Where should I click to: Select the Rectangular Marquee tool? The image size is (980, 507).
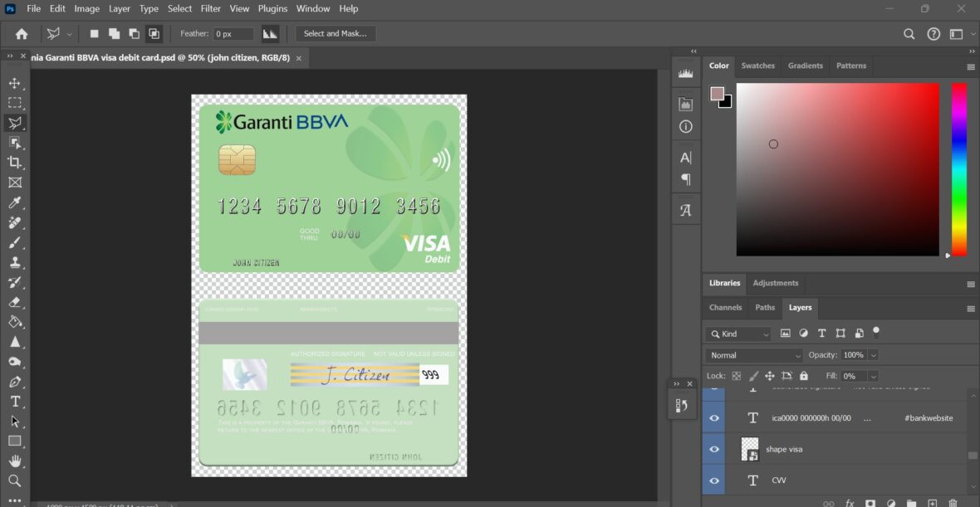tap(15, 103)
